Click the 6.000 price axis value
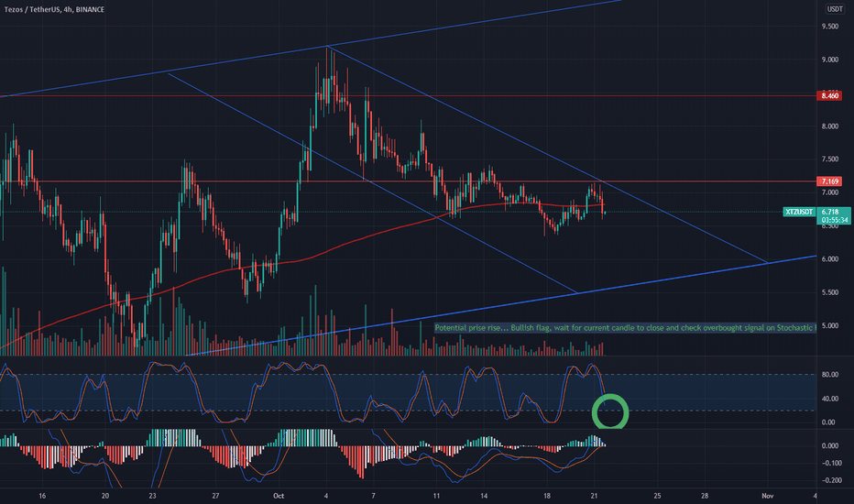854x504 pixels. 829,259
